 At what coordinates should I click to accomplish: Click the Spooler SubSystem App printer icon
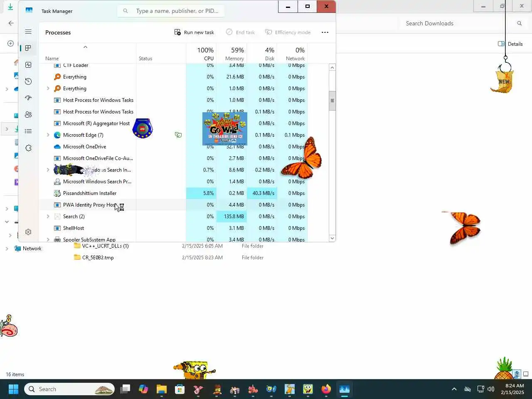point(57,239)
